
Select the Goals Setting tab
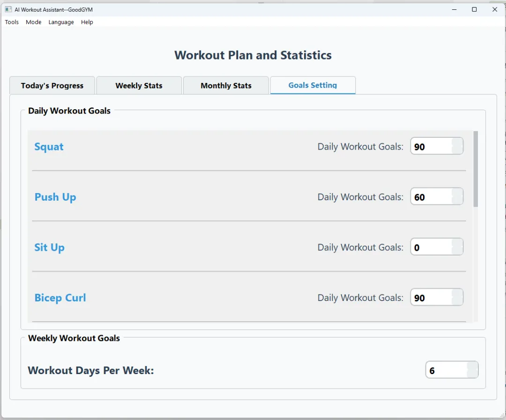point(313,85)
